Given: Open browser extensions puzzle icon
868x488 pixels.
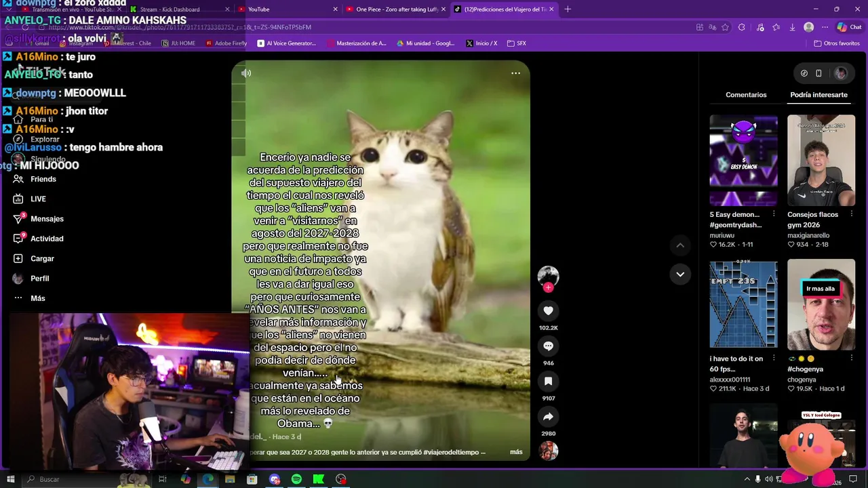Looking at the screenshot, I should pyautogui.click(x=741, y=27).
